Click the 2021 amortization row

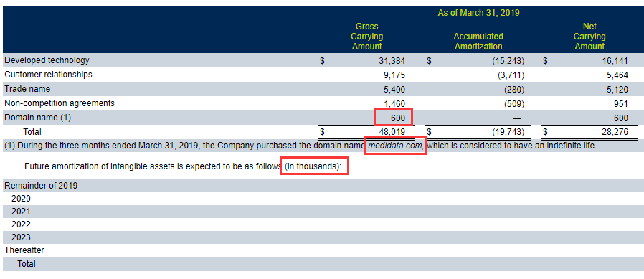coord(322,212)
